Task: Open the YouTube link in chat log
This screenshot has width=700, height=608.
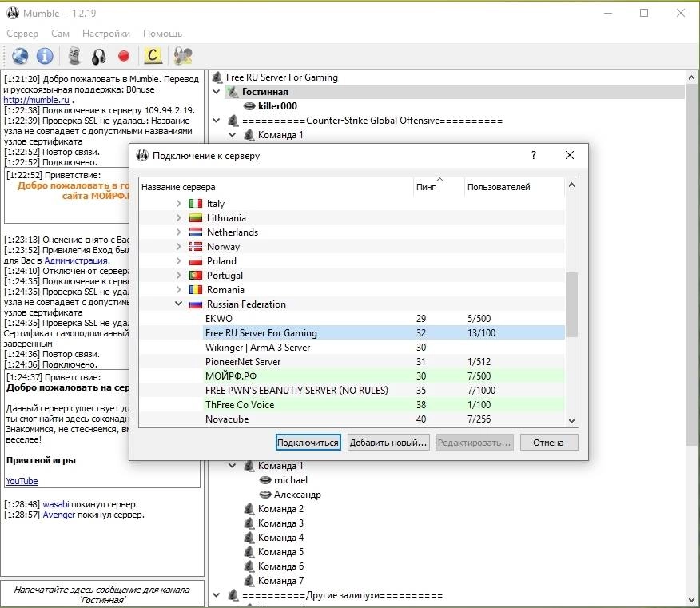Action: pos(22,481)
